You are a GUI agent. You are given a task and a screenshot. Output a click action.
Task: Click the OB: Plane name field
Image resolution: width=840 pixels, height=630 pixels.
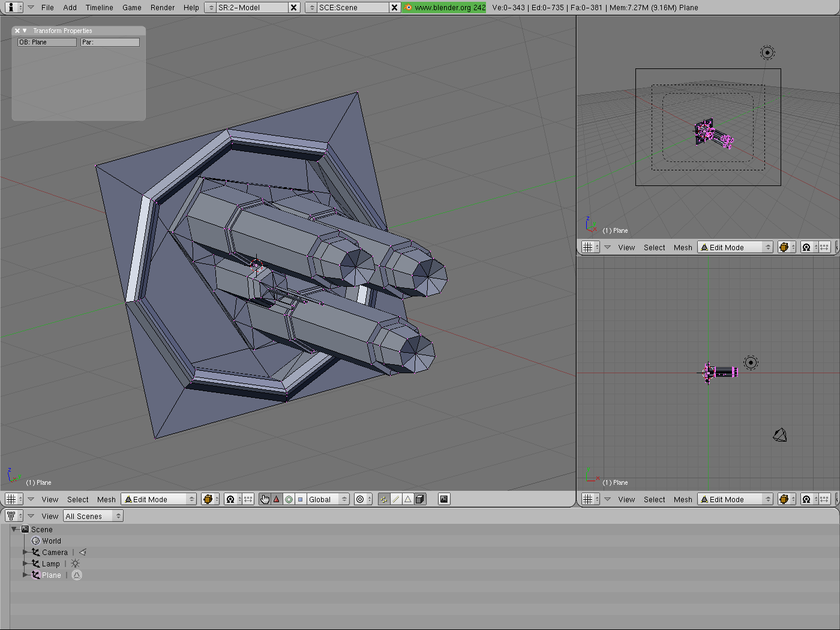47,42
